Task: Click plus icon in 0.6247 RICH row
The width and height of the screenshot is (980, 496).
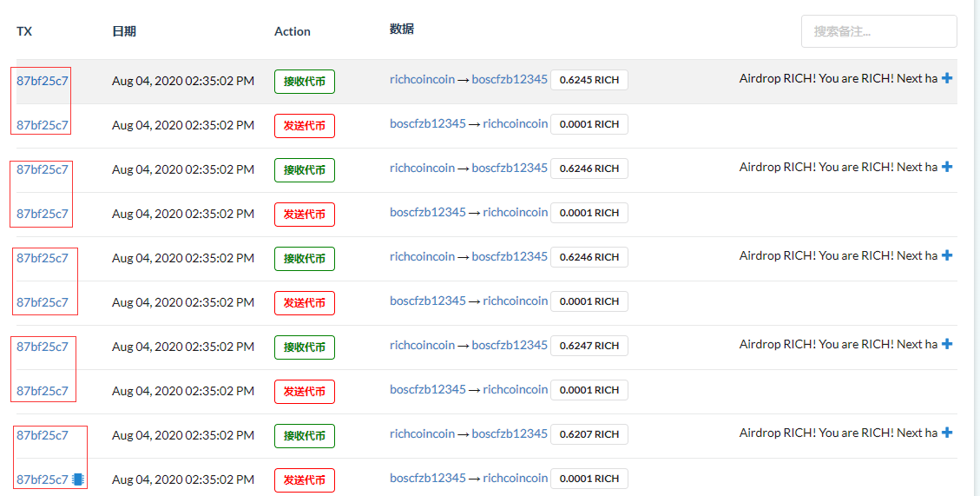Action: pyautogui.click(x=947, y=345)
